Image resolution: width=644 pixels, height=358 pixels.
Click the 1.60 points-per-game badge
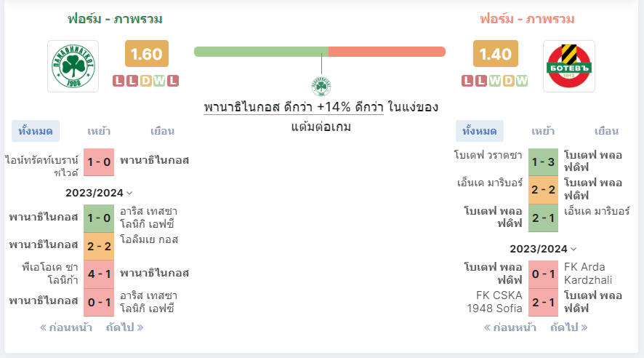(x=147, y=53)
